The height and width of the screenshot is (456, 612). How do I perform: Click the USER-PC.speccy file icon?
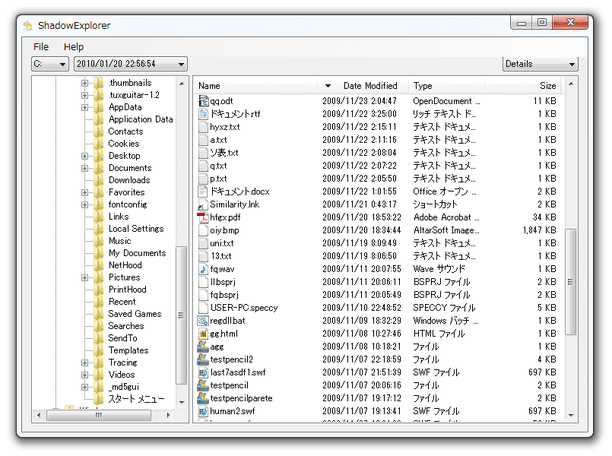(203, 308)
